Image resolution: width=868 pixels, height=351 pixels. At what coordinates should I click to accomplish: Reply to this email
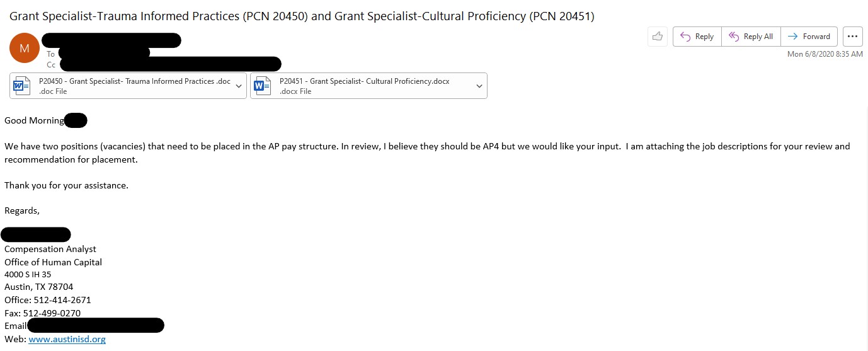[x=697, y=37]
